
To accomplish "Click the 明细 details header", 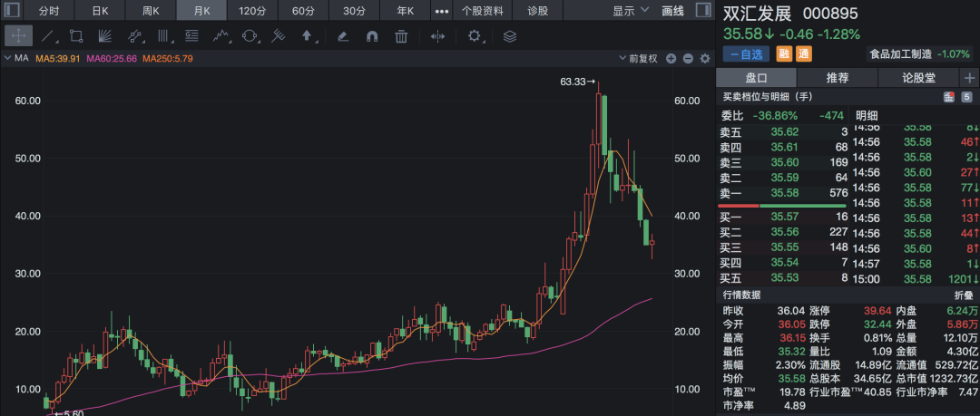I will (867, 116).
